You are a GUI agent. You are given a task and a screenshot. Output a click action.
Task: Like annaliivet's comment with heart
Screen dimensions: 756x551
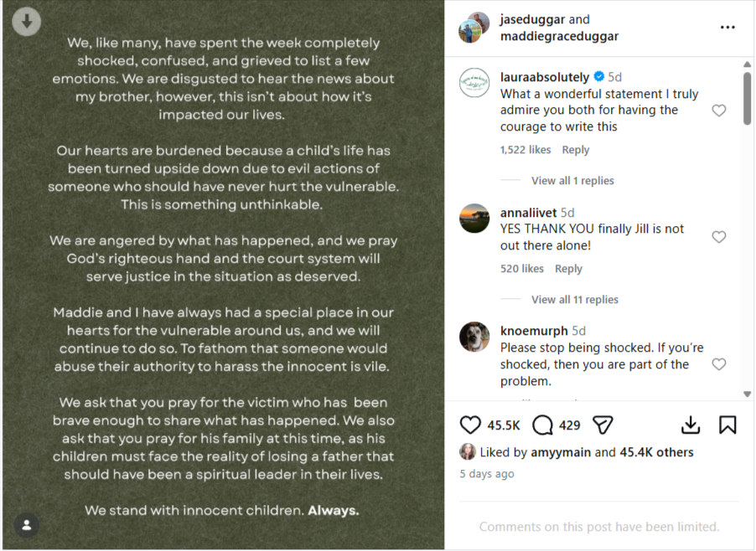(x=718, y=237)
